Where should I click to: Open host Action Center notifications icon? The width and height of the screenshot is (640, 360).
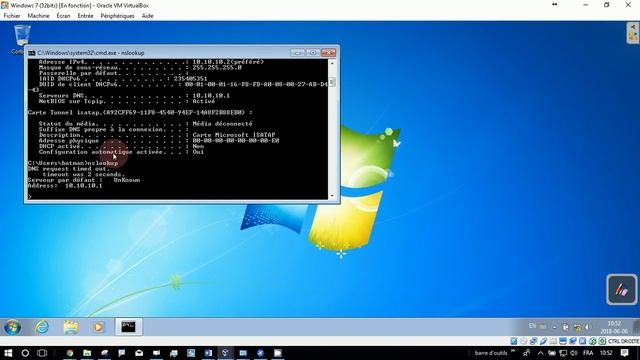click(x=624, y=353)
